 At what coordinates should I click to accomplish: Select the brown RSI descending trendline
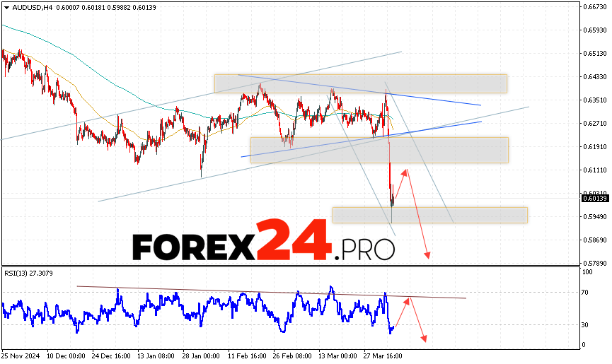point(269,292)
